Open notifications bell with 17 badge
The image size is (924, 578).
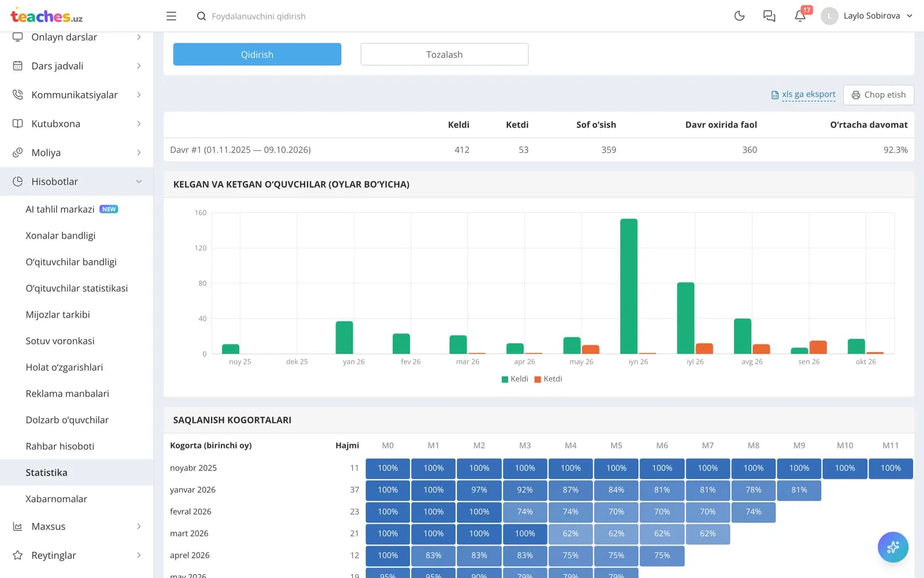(800, 16)
